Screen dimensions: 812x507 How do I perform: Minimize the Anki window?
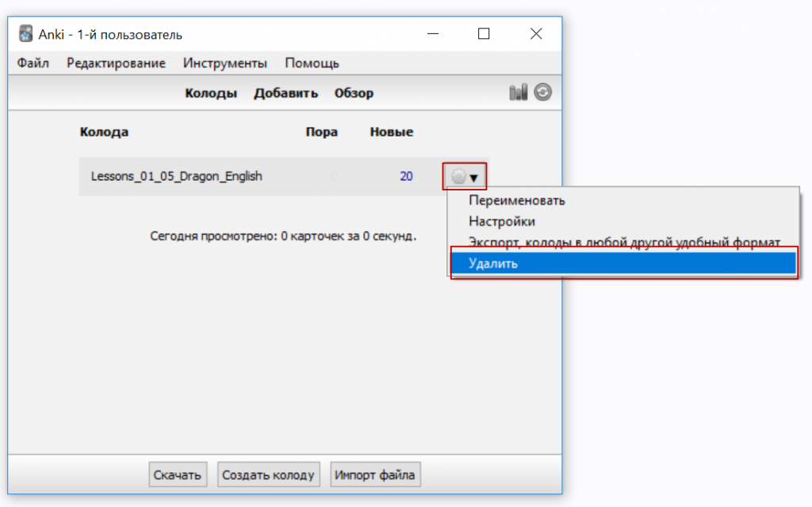point(433,33)
